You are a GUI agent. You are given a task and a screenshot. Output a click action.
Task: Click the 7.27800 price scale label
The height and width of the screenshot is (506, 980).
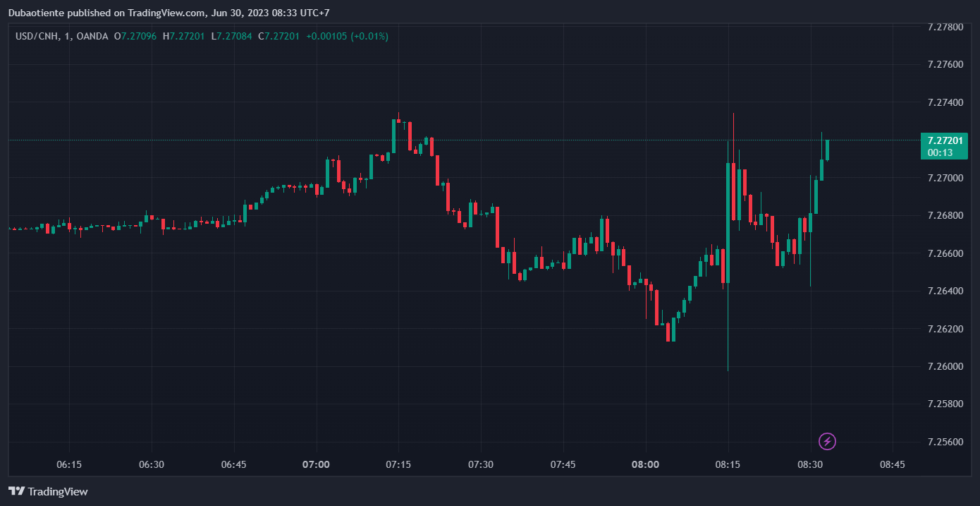[945, 27]
